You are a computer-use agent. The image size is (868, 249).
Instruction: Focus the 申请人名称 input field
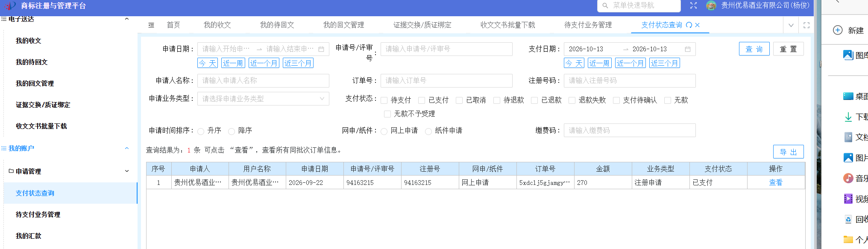point(263,81)
